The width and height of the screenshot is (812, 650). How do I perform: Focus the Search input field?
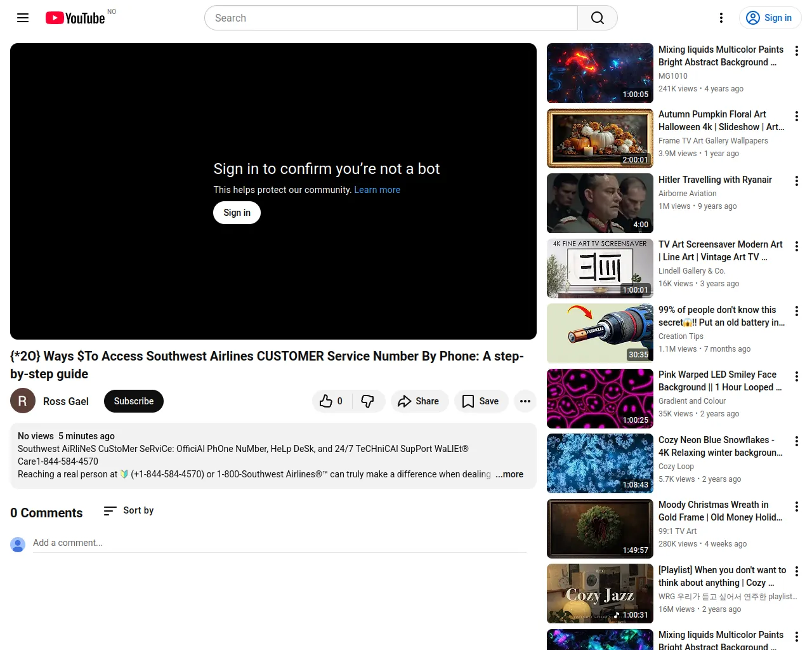tap(391, 18)
